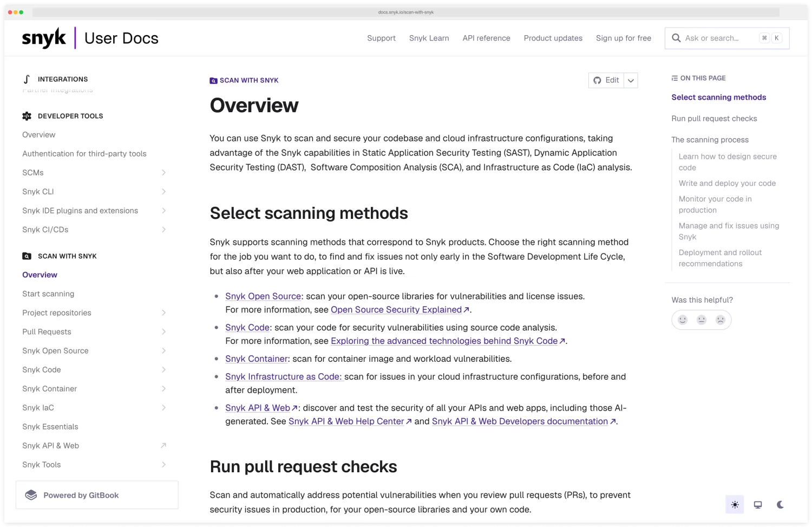This screenshot has width=812, height=527.
Task: Jump to The scanning process section
Action: (710, 140)
